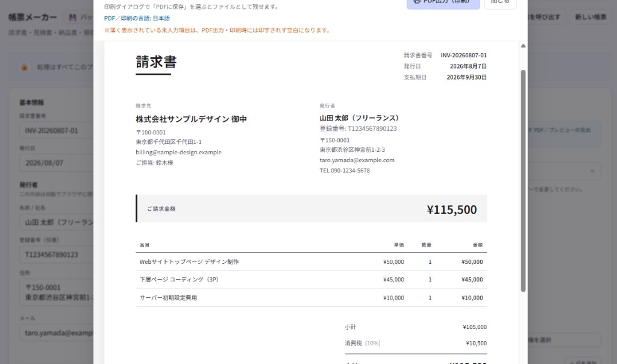This screenshot has height=364, width=617.
Task: Click the 新しい帳票 button
Action: click(x=590, y=17)
